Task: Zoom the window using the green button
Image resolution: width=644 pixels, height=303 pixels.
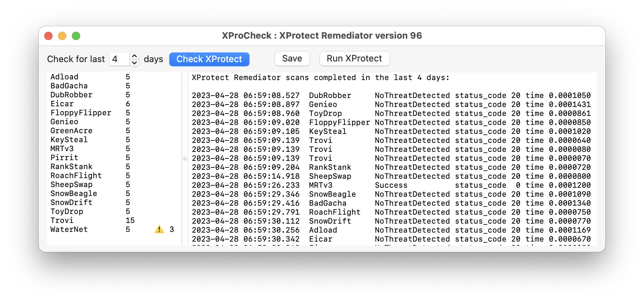Action: (76, 36)
